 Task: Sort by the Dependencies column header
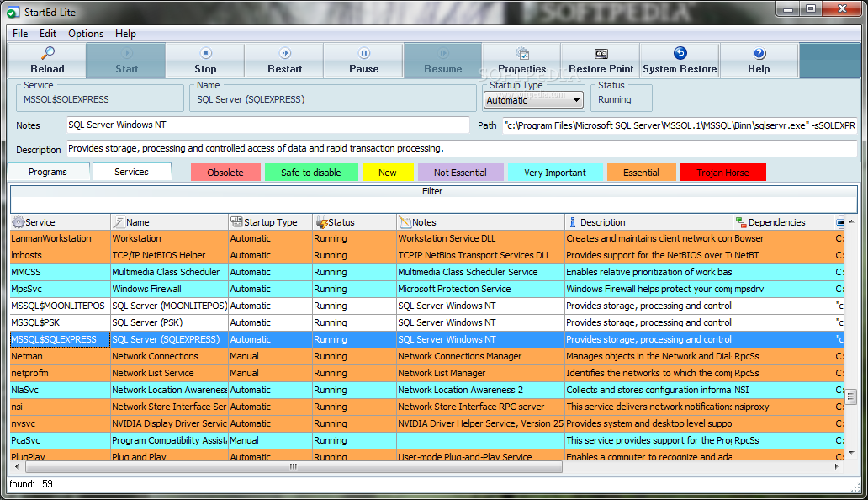coord(783,222)
